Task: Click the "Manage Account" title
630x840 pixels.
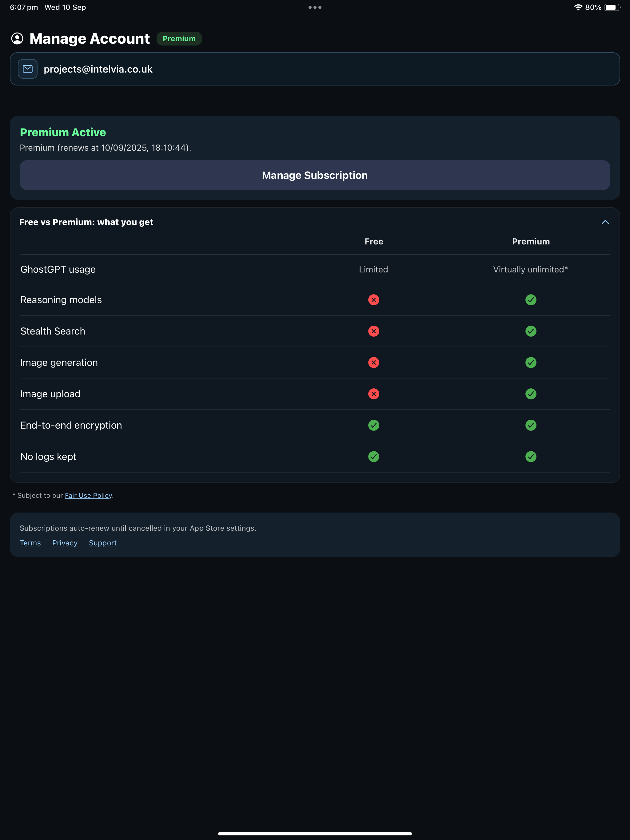Action: pos(90,38)
